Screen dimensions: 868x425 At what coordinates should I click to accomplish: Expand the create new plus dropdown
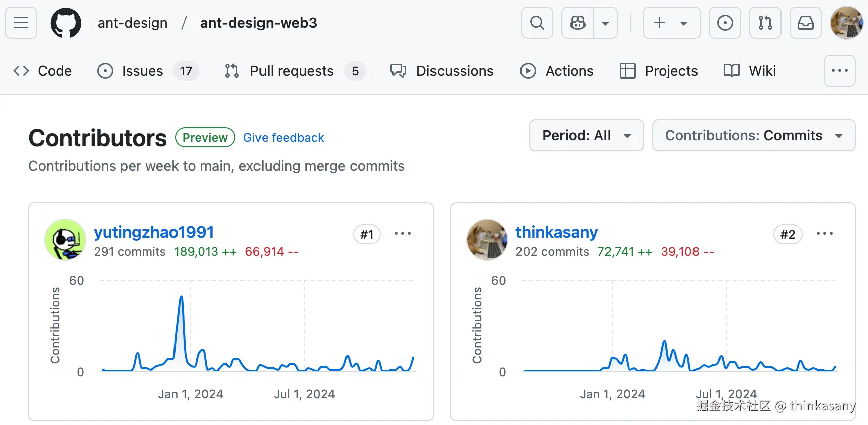click(671, 23)
